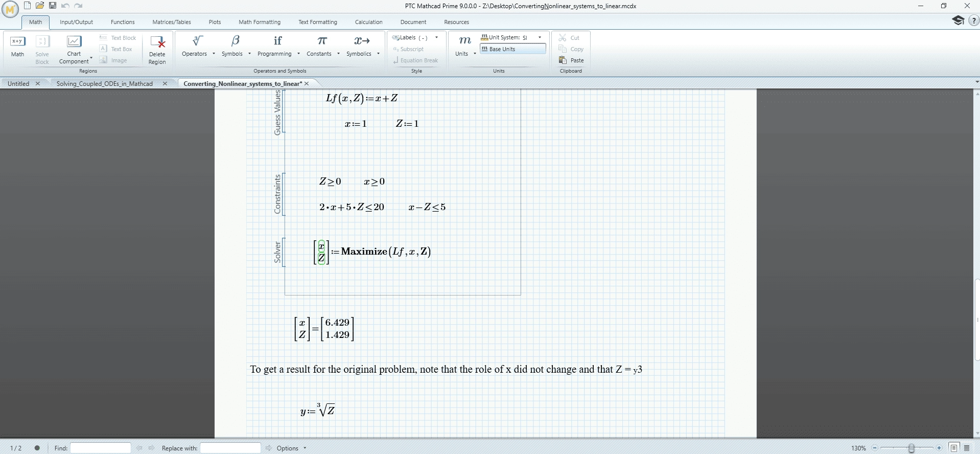Toggle Base Units display
The image size is (980, 454).
pos(513,49)
